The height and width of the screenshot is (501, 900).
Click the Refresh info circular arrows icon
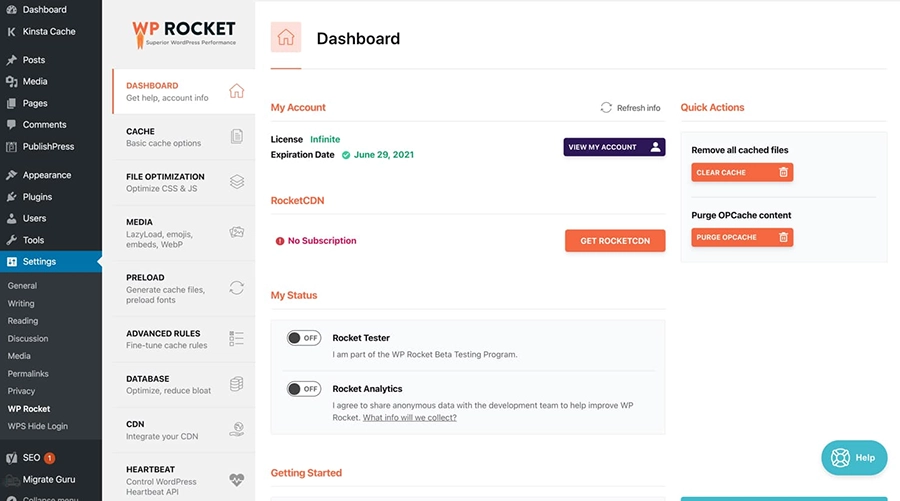(x=606, y=108)
